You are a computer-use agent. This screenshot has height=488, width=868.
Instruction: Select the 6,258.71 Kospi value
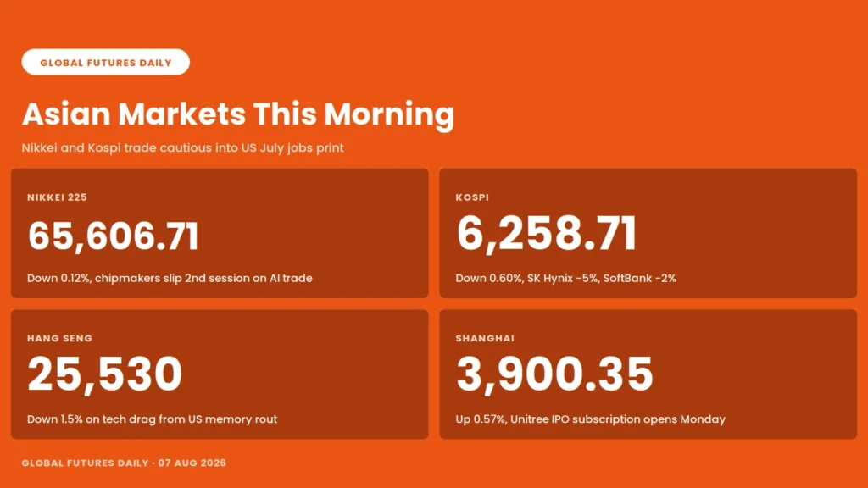547,234
